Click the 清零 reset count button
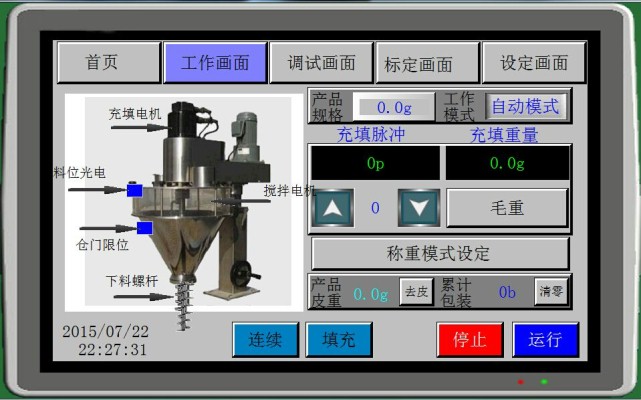 [x=551, y=292]
